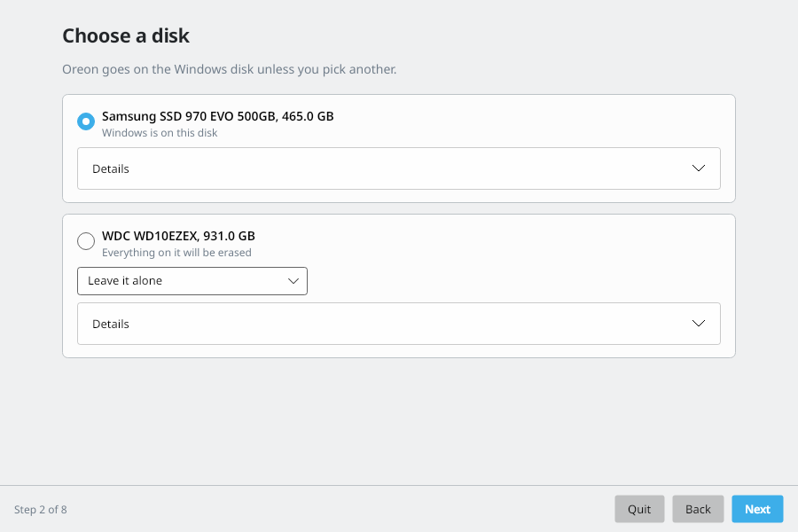Click the Next button
Screen dimensions: 798x532
click(x=757, y=509)
